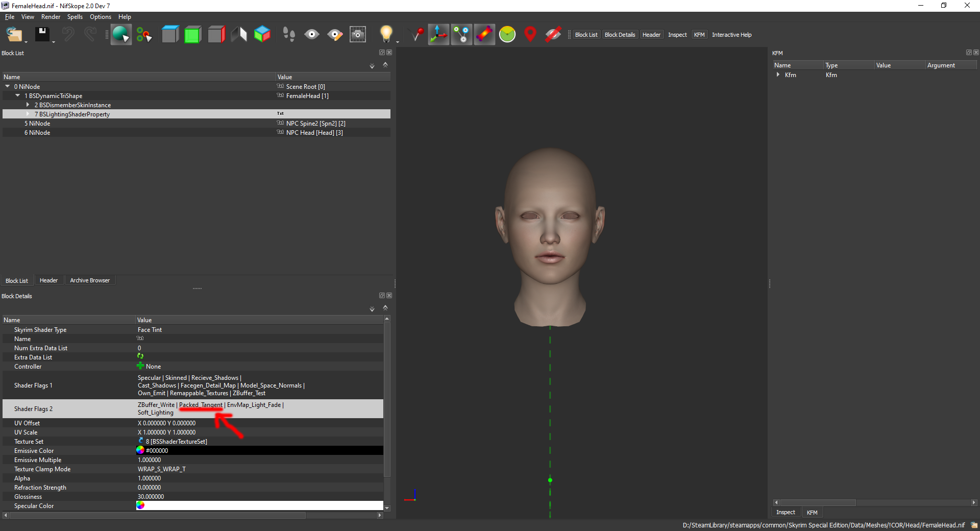Switch to the front view green cube
The width and height of the screenshot is (980, 531).
click(192, 35)
